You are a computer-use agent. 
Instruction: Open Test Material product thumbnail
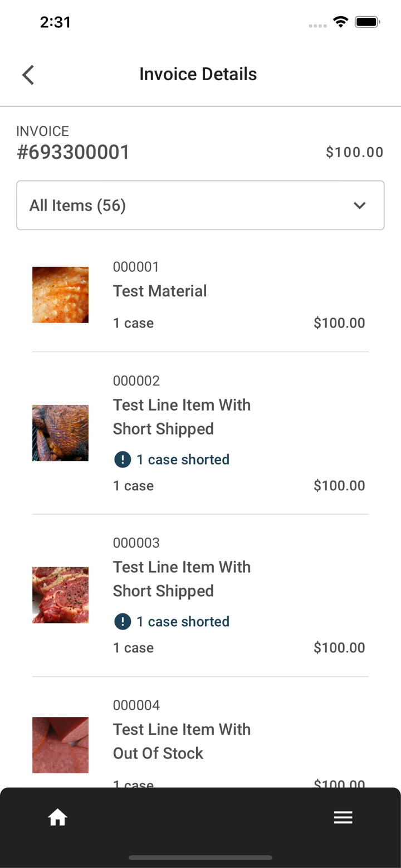[60, 295]
